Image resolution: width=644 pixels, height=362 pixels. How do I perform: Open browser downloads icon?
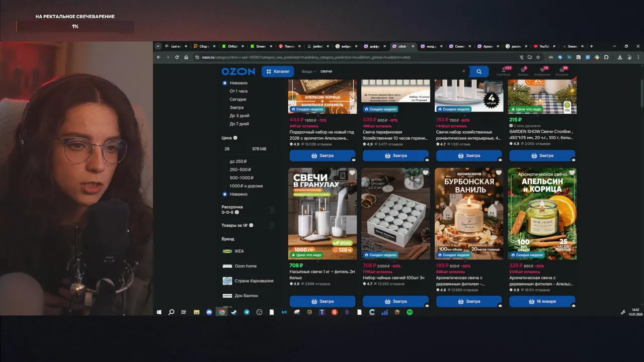tap(620, 57)
